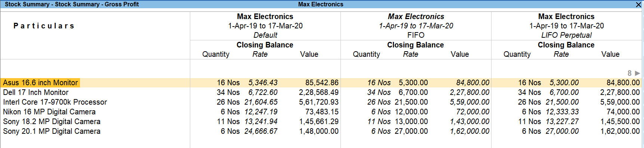Click Nikon LIFO value 74,000.00
The width and height of the screenshot is (644, 148).
[x=623, y=112]
